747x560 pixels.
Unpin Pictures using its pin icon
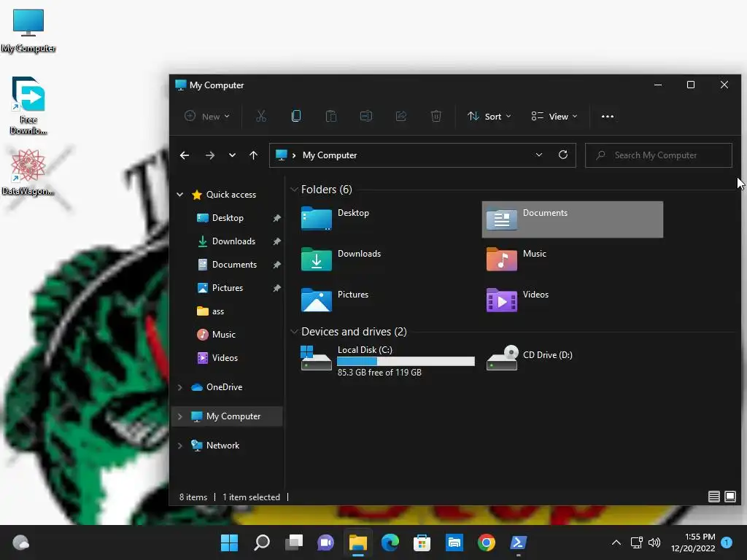coord(276,288)
